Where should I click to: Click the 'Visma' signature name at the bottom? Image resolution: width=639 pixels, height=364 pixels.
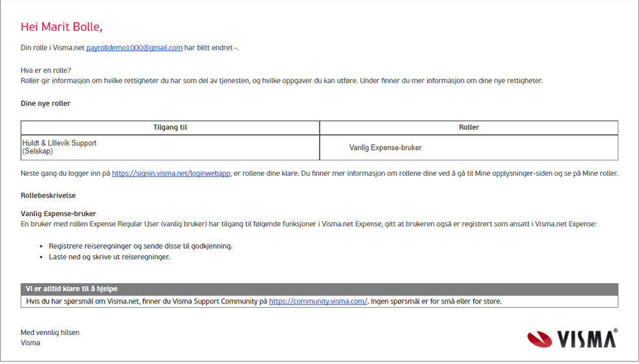point(30,343)
